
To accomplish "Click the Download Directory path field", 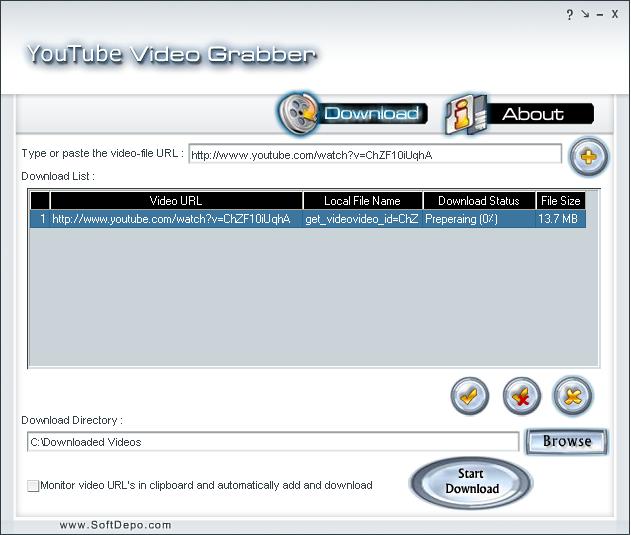I will click(x=273, y=442).
